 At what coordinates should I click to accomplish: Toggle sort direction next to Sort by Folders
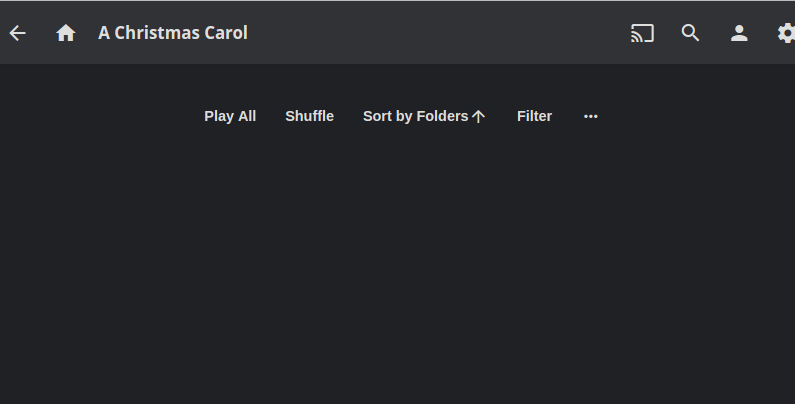[478, 116]
